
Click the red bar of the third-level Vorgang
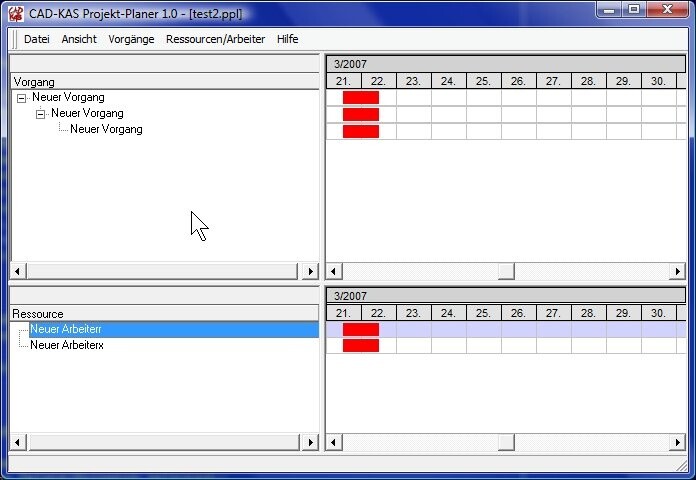361,131
